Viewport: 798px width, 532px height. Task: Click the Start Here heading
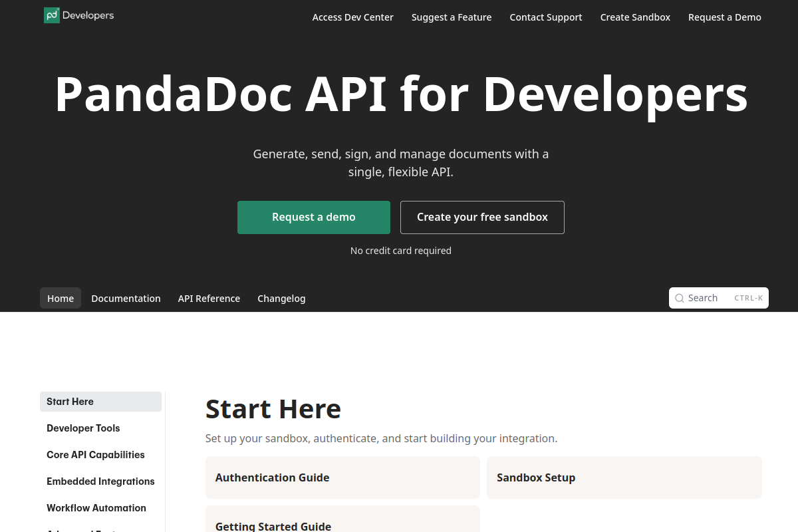[x=273, y=409]
